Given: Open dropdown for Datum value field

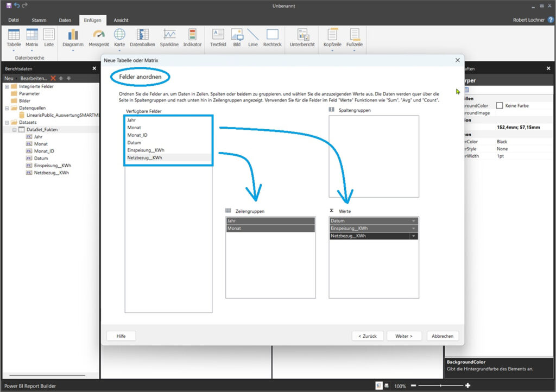Looking at the screenshot, I should pos(414,221).
